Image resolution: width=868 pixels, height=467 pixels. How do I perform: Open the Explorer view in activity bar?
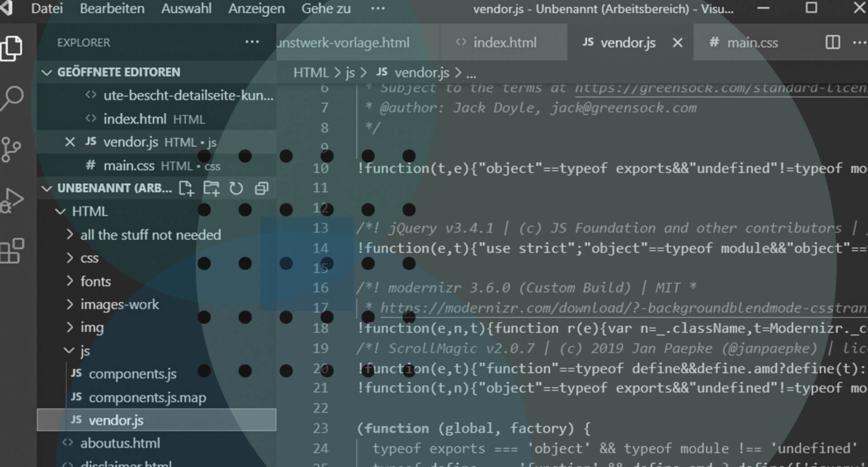pos(12,48)
